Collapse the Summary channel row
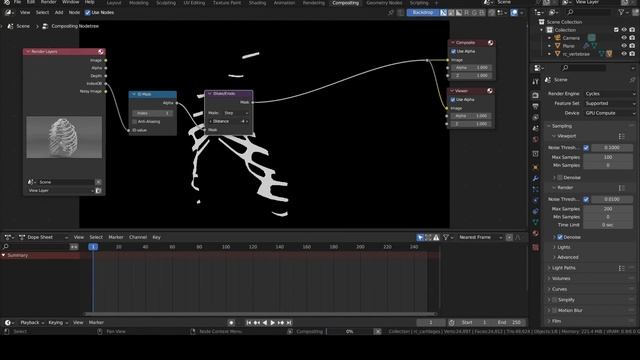 (4, 256)
